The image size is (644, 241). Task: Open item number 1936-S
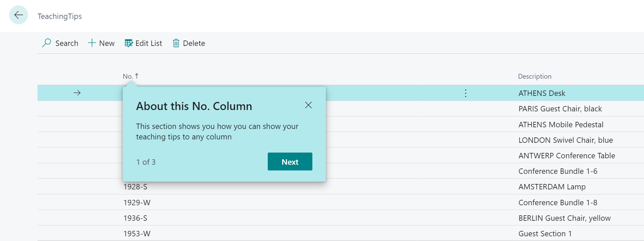pos(135,218)
